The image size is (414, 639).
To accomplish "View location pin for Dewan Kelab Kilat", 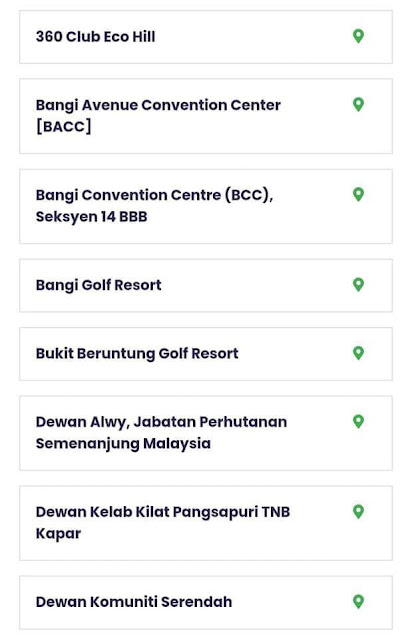I will (x=358, y=511).
